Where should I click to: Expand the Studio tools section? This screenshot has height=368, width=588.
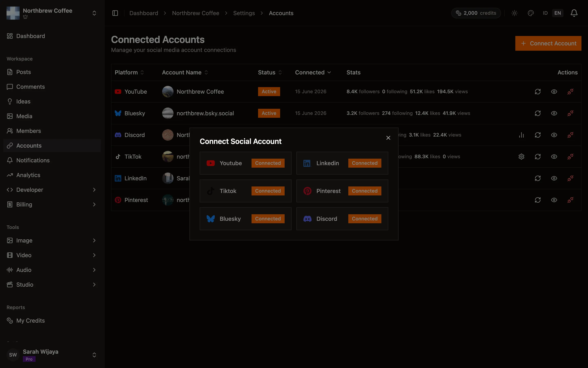click(52, 285)
